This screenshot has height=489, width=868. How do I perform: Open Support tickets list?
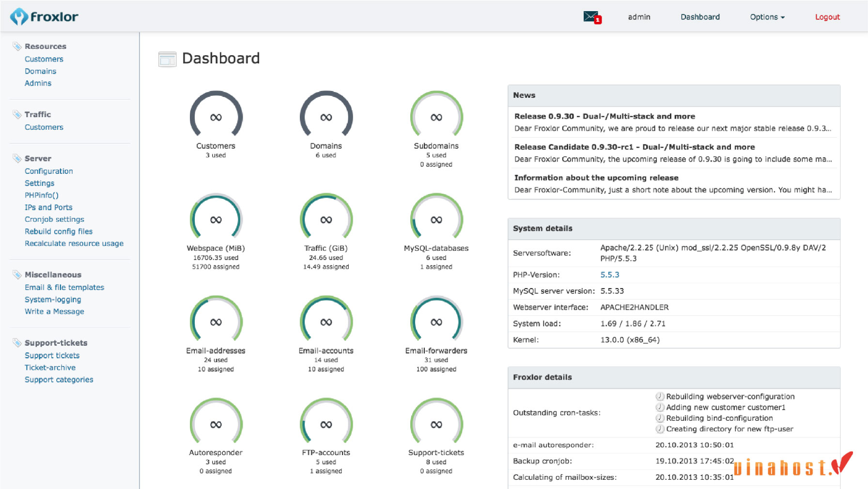point(52,356)
